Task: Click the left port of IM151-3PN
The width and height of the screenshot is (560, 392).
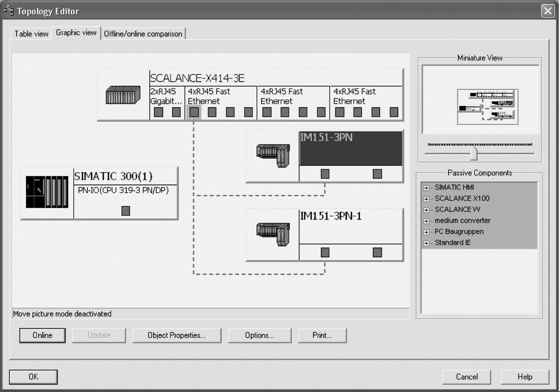Action: (325, 174)
